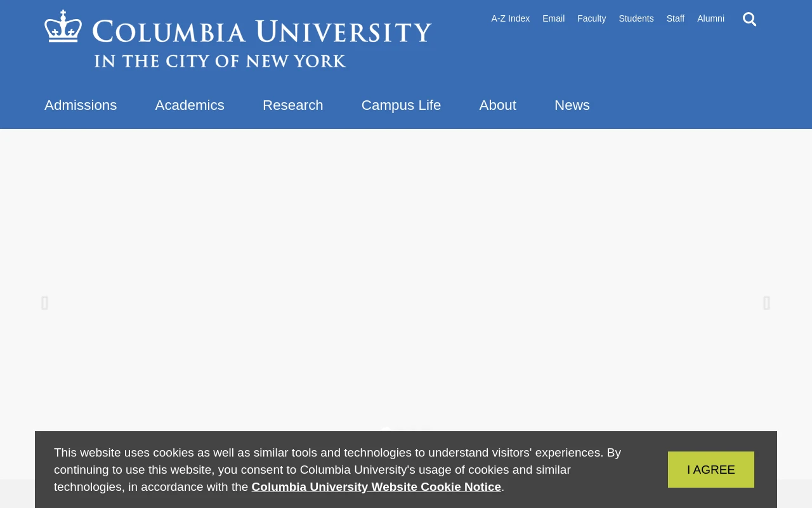Read the Columbia University Website Cookie Notice
The height and width of the screenshot is (508, 812).
point(376,487)
